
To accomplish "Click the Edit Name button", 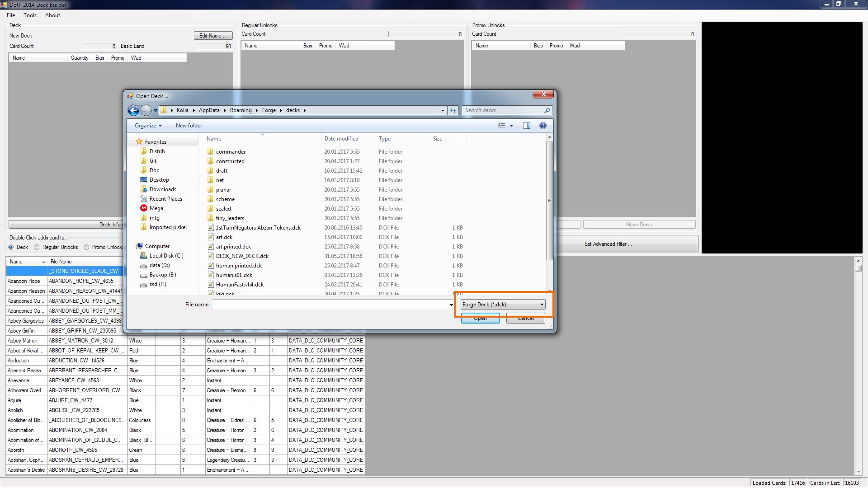I will pyautogui.click(x=213, y=36).
